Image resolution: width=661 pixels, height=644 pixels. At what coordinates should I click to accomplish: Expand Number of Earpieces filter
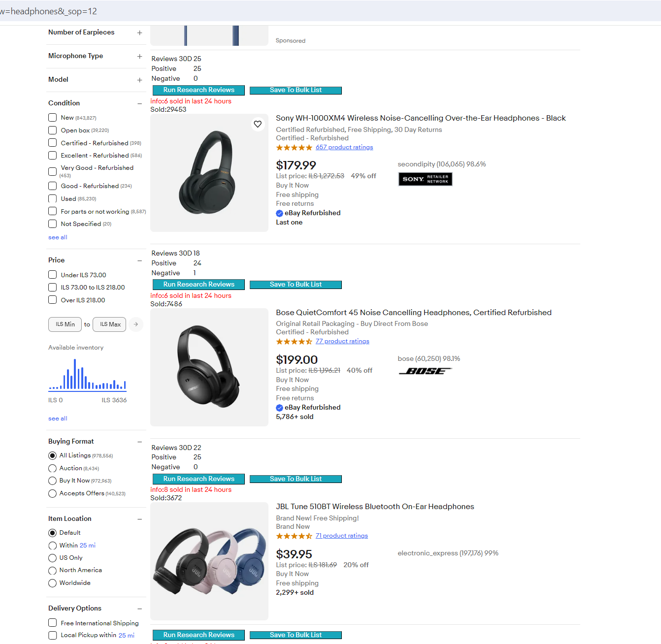pyautogui.click(x=140, y=32)
